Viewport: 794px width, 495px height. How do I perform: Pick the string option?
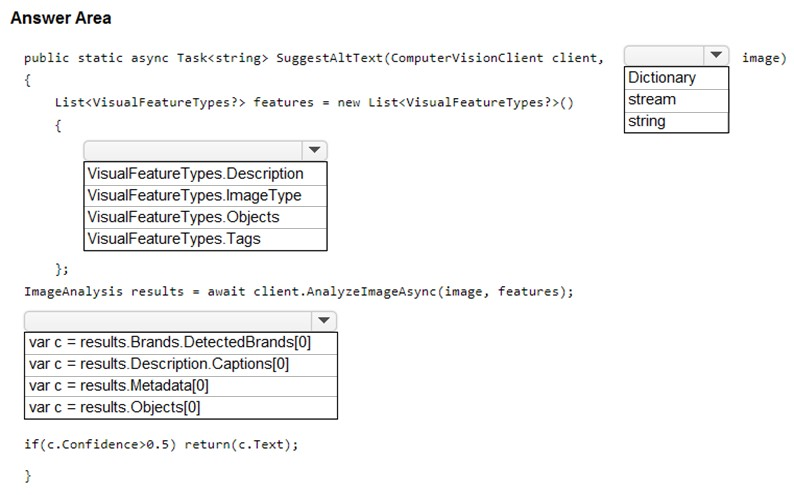(x=676, y=121)
